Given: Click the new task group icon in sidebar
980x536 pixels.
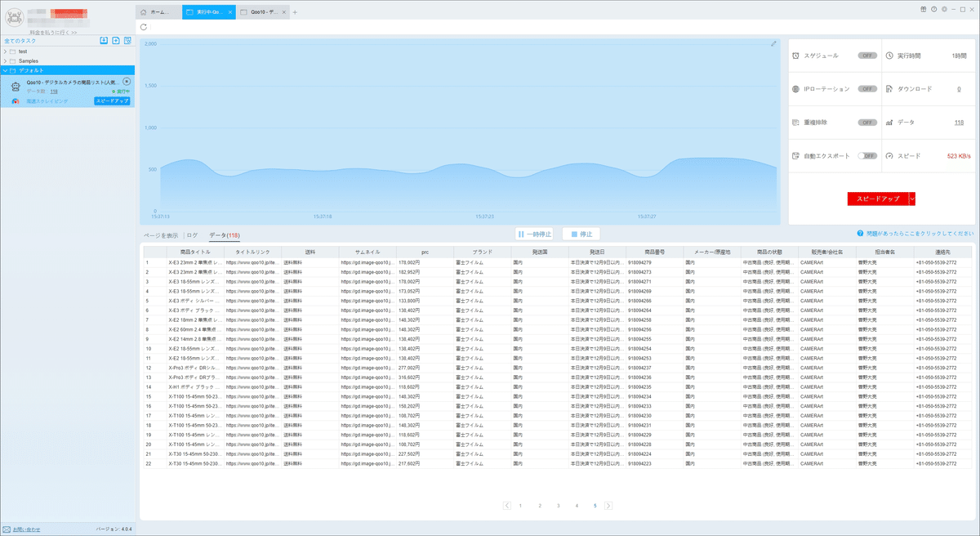Looking at the screenshot, I should (x=116, y=40).
